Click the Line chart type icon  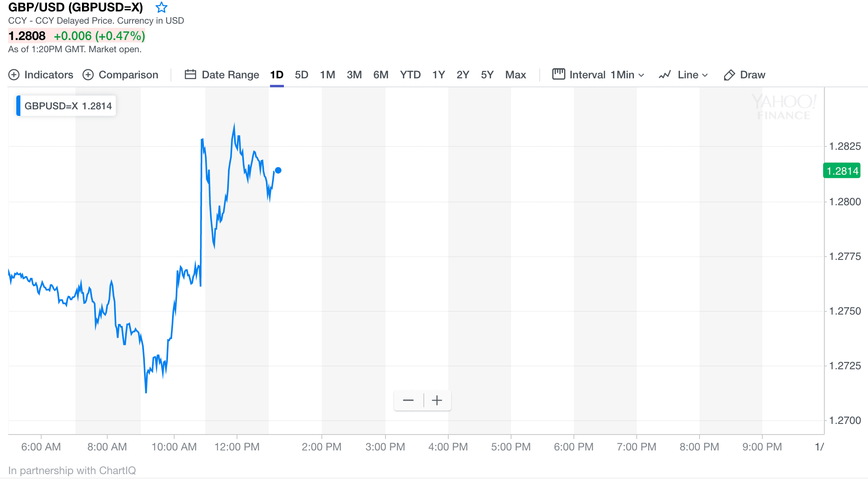point(665,75)
